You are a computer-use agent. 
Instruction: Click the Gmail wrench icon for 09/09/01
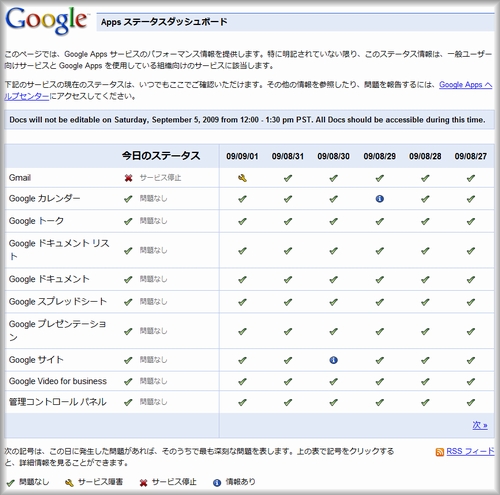242,178
